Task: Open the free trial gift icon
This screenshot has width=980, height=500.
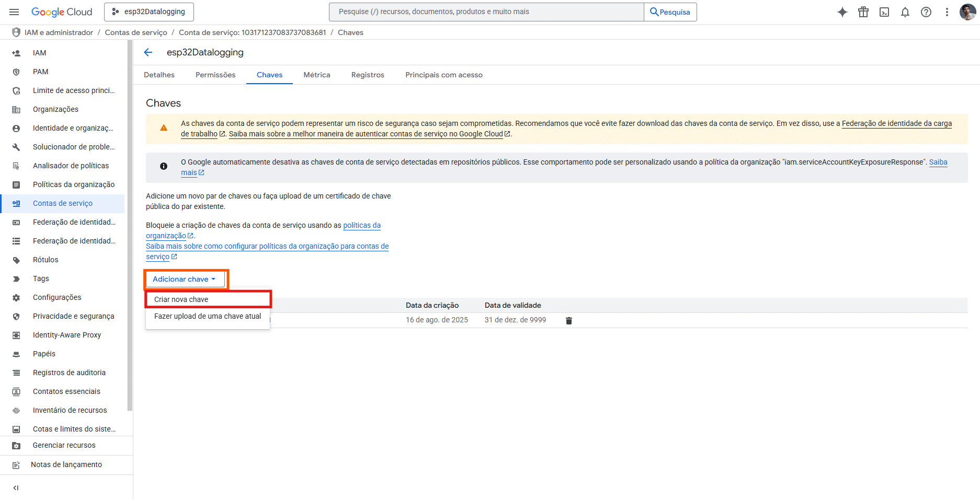Action: coord(863,12)
